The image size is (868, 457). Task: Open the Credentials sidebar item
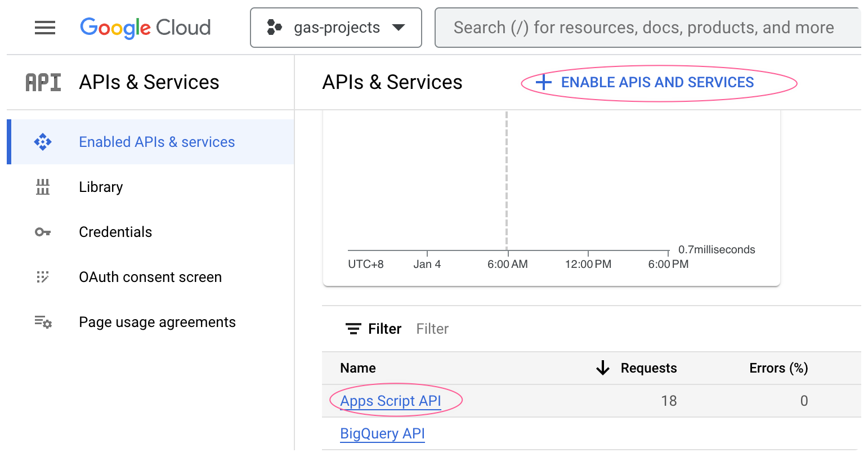click(115, 232)
